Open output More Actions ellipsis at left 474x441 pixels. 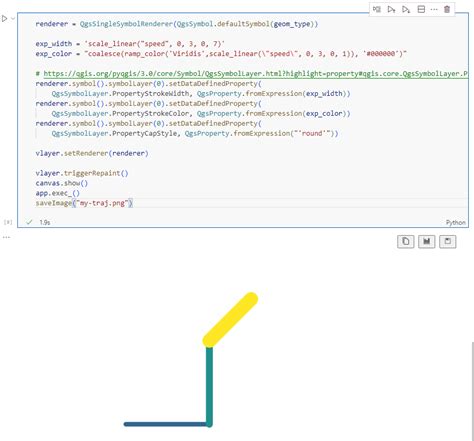tap(6, 238)
